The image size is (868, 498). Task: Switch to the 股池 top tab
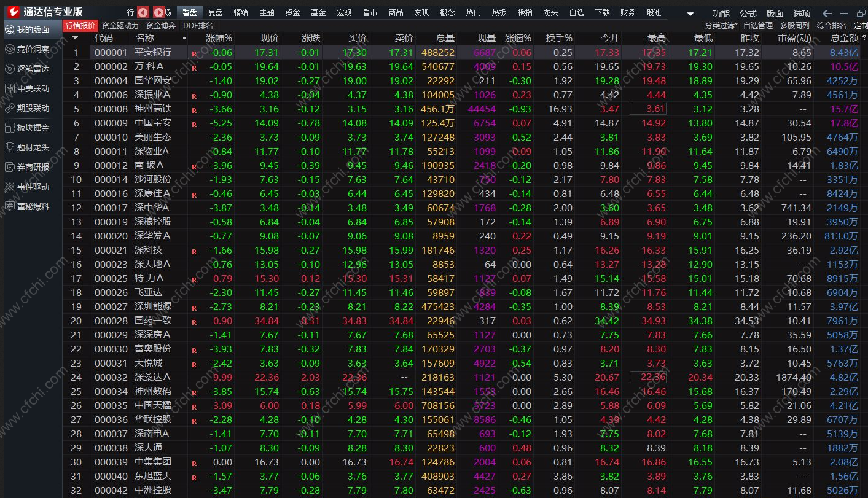654,12
